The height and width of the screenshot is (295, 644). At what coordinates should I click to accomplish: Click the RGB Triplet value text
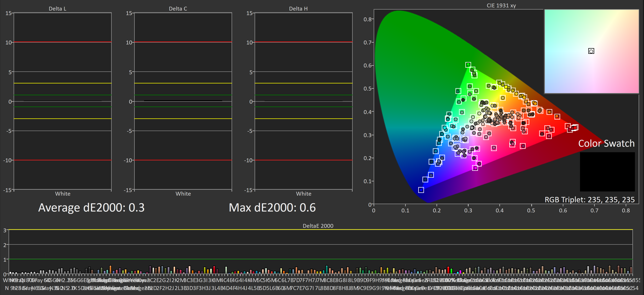click(589, 200)
